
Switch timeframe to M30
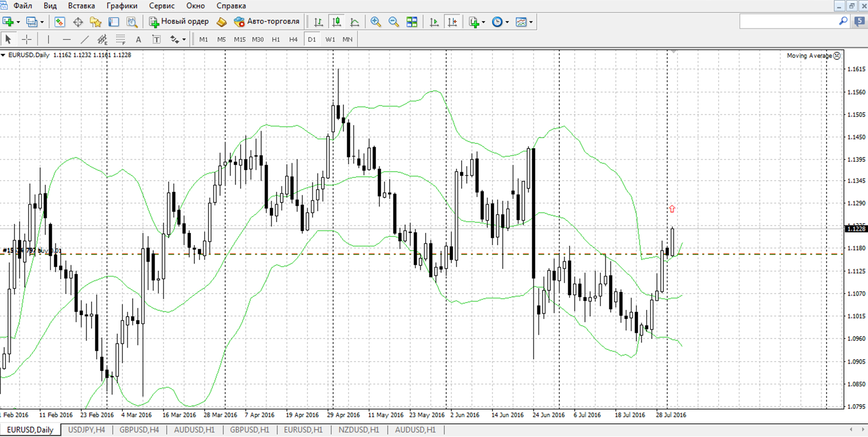(258, 40)
